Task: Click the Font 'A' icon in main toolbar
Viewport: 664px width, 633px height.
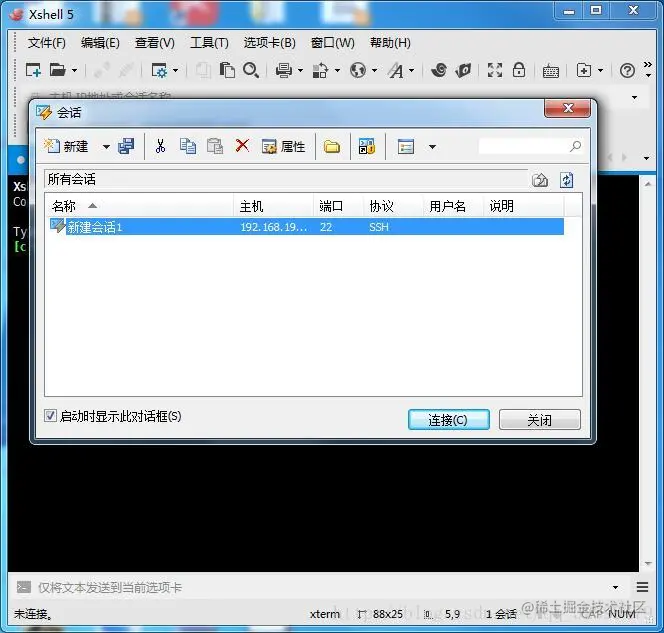Action: point(396,70)
